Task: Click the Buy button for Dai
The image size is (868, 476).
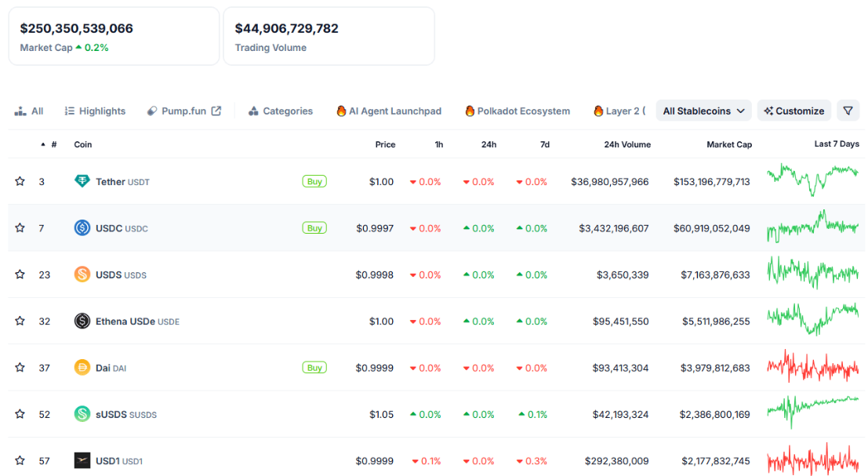Action: pos(314,367)
